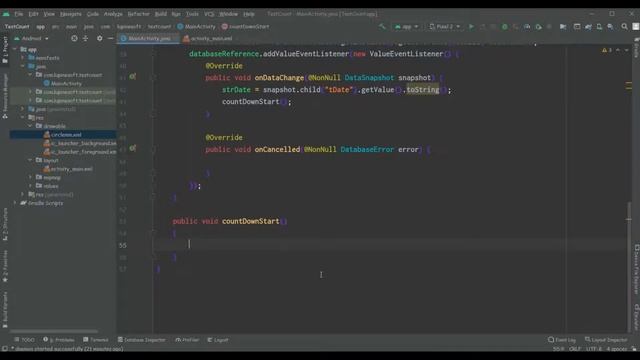Open the Problems tool window
The height and width of the screenshot is (360, 640).
click(x=59, y=340)
